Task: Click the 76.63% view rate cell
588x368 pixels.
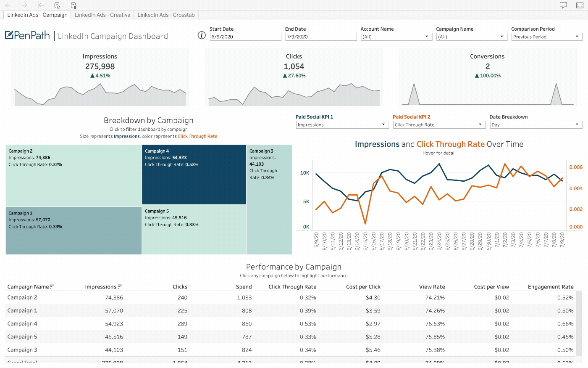Action: (x=435, y=323)
